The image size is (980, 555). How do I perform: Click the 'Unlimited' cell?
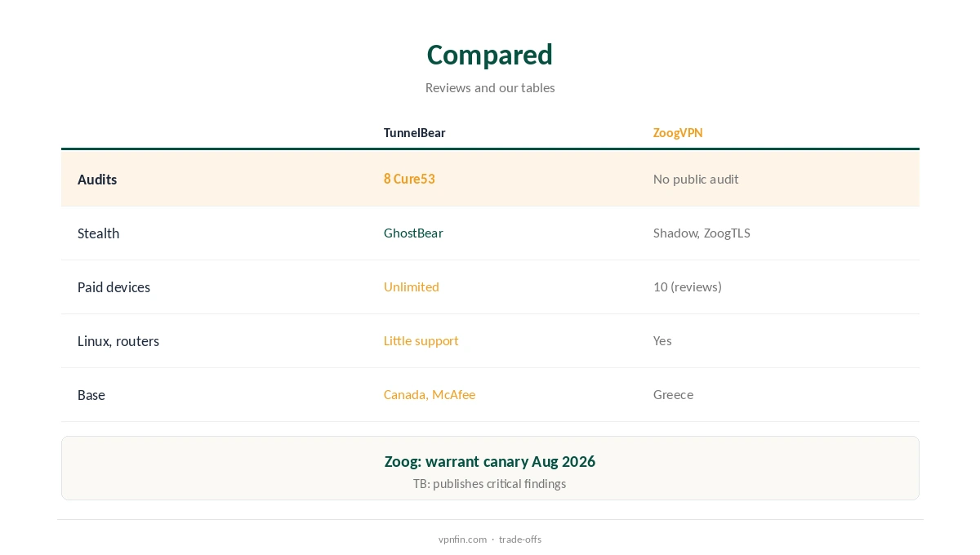click(x=412, y=286)
